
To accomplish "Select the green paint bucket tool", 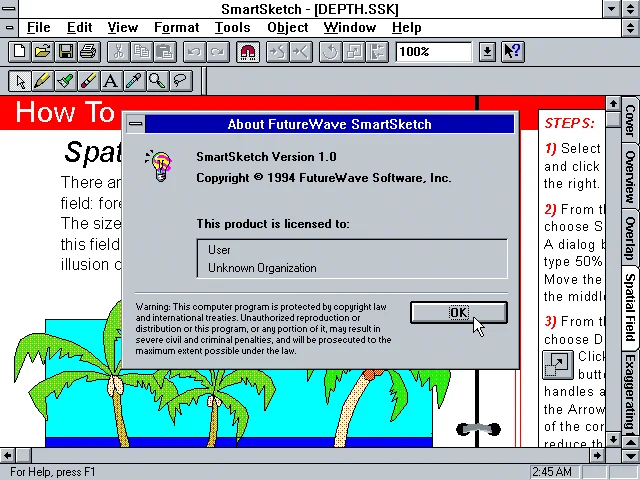I will pyautogui.click(x=66, y=81).
